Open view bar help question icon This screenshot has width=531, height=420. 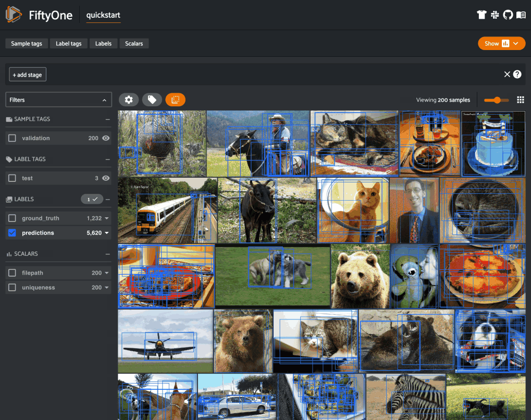tap(517, 74)
